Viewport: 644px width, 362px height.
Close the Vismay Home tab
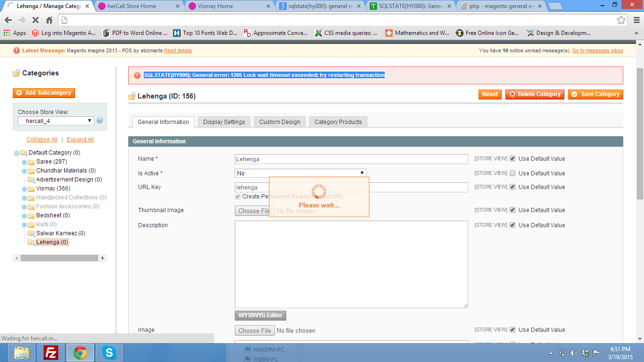269,6
